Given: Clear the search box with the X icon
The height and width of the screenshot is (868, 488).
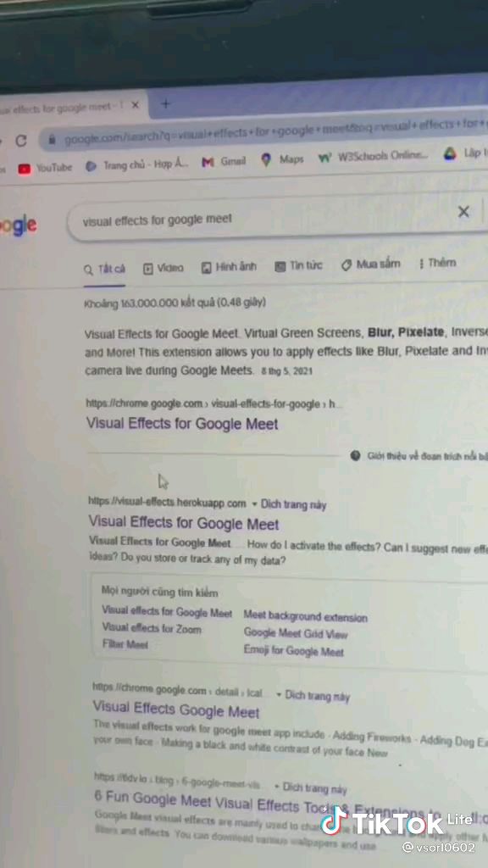Looking at the screenshot, I should point(463,211).
